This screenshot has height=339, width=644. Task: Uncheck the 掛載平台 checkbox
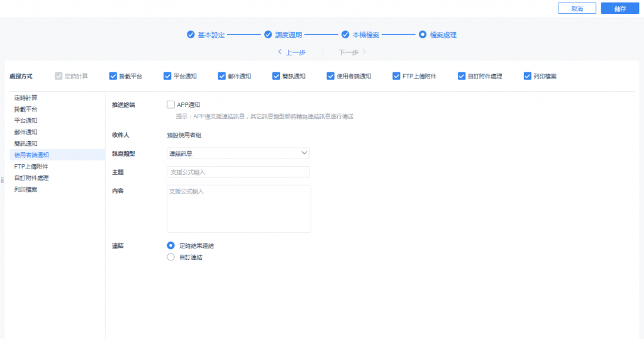pos(113,76)
